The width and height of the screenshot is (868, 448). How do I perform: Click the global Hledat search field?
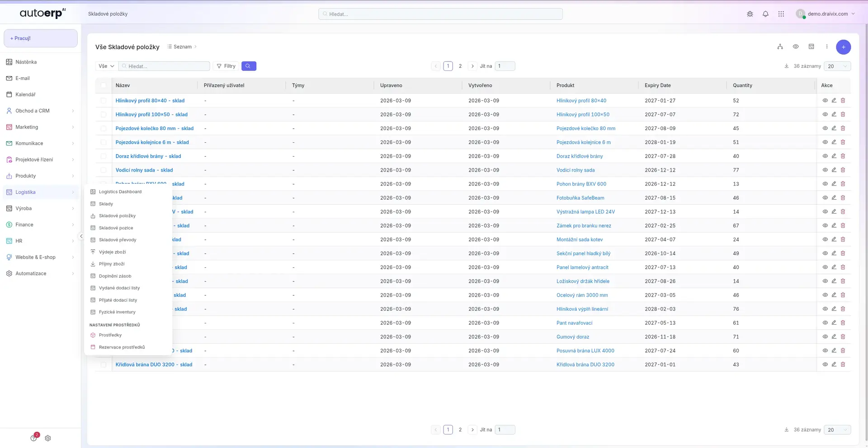[x=440, y=14]
